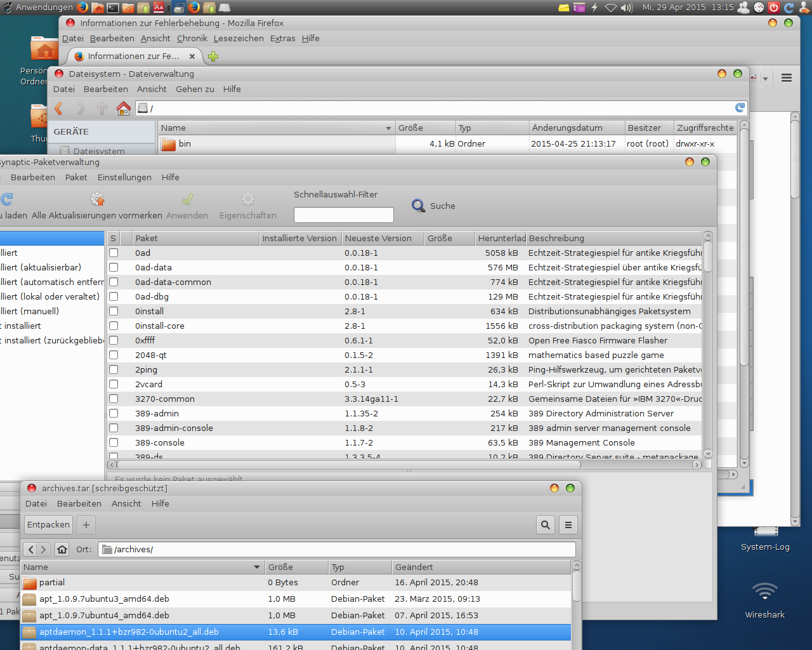
Task: Click Synaptic's reload package list icon
Action: click(x=7, y=199)
